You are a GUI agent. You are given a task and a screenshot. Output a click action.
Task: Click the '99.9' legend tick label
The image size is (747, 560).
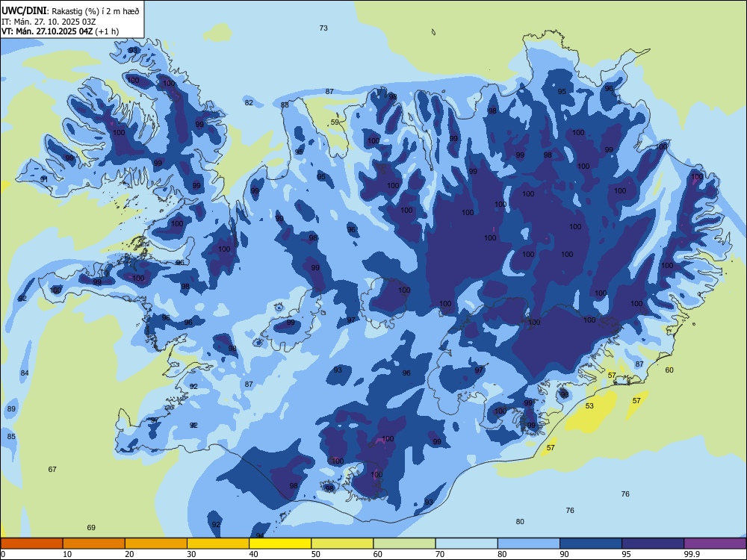pos(691,554)
